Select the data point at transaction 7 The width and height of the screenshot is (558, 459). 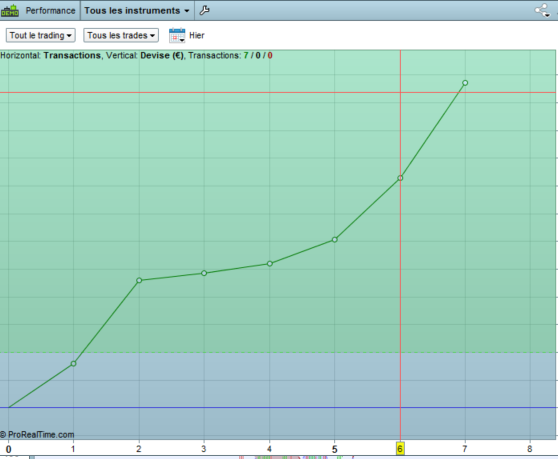[x=465, y=83]
